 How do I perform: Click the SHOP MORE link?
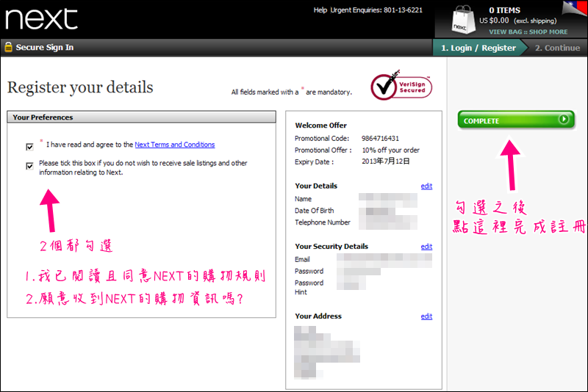coord(548,32)
